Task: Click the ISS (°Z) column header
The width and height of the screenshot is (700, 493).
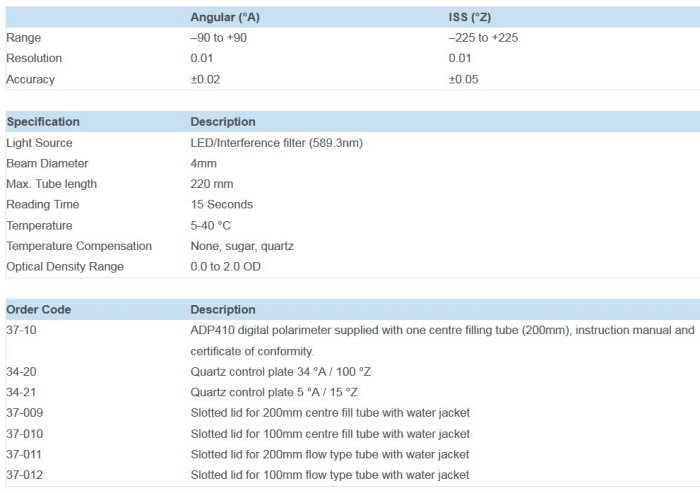Action: [x=471, y=17]
